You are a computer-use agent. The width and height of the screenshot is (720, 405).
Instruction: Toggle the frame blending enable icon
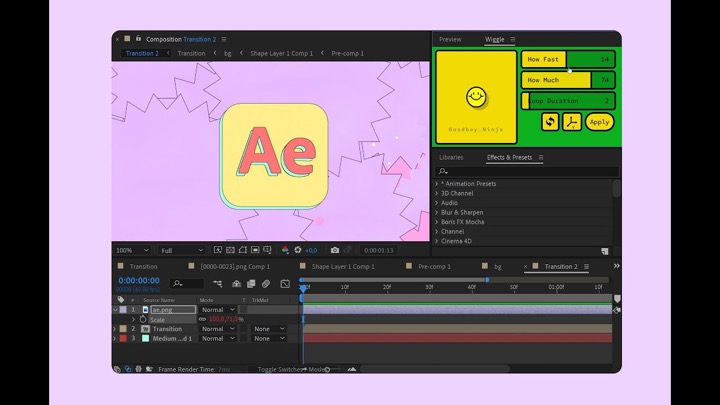251,284
